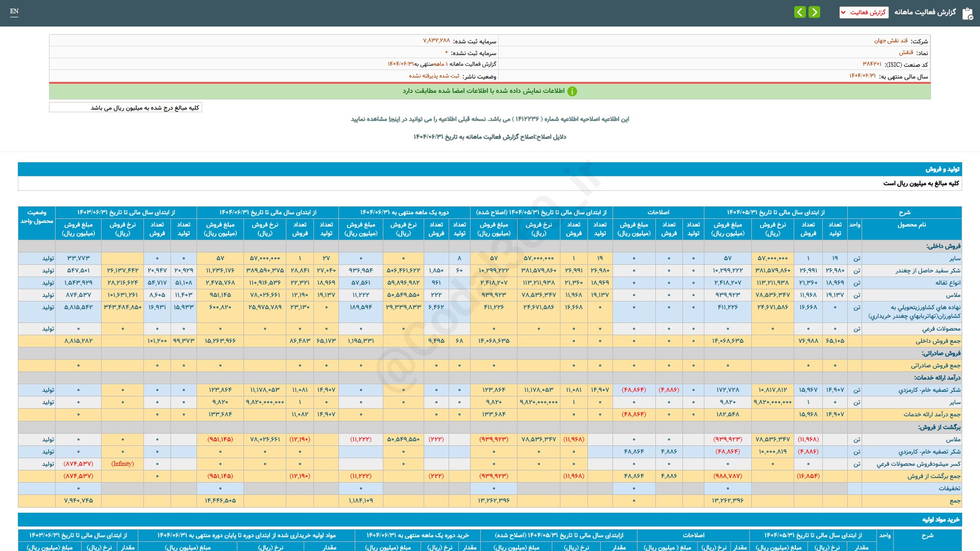
Task: Click the green info circle icon
Action: click(572, 91)
